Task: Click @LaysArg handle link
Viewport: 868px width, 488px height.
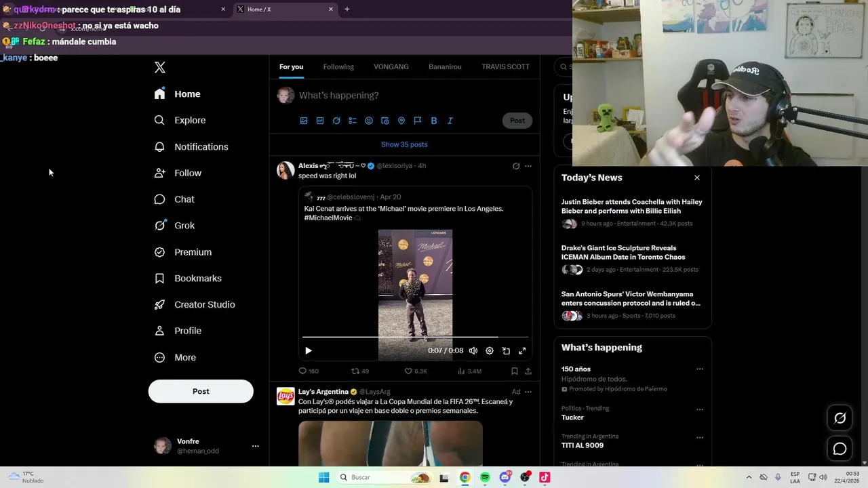Action: (x=375, y=392)
